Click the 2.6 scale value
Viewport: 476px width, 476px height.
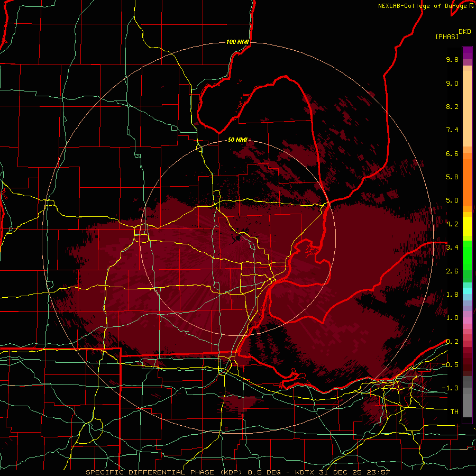click(452, 271)
